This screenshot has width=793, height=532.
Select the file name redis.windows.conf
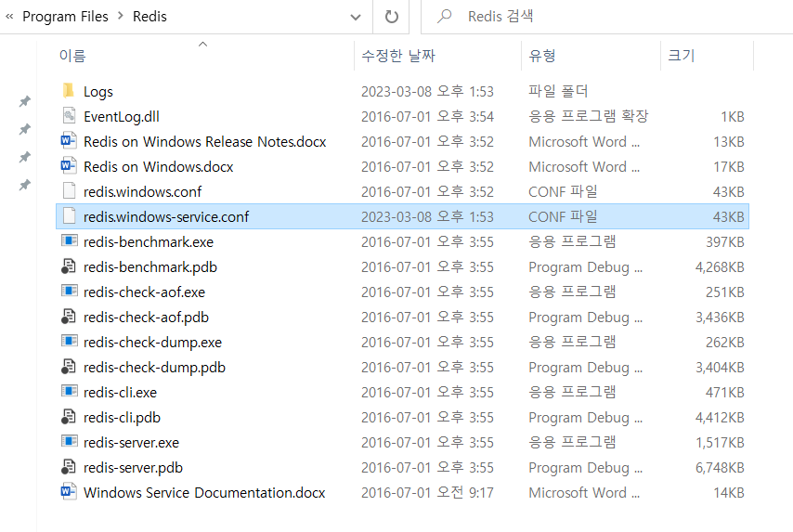click(x=143, y=191)
